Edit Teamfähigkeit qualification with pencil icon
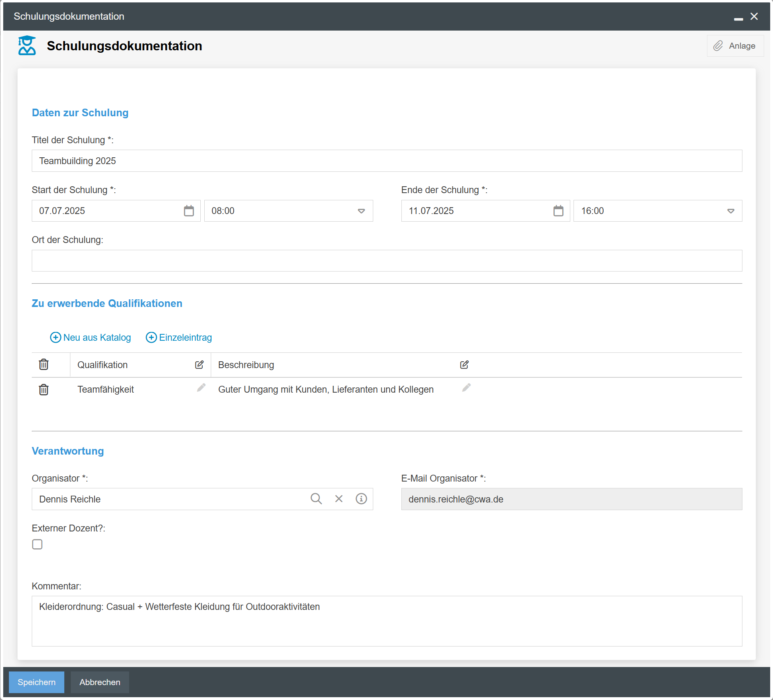Viewport: 773px width, 700px height. coord(201,388)
